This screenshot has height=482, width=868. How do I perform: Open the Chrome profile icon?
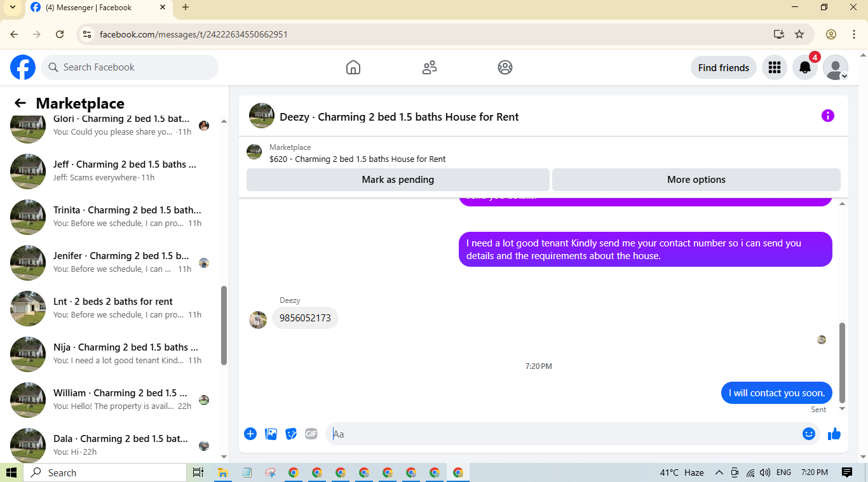coord(831,34)
